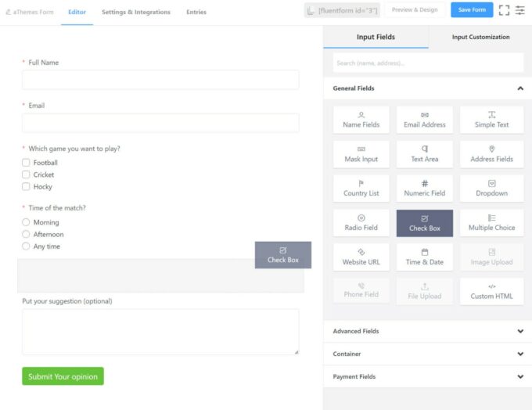Image resolution: width=532 pixels, height=410 pixels.
Task: Expand the Container section
Action: [x=427, y=354]
